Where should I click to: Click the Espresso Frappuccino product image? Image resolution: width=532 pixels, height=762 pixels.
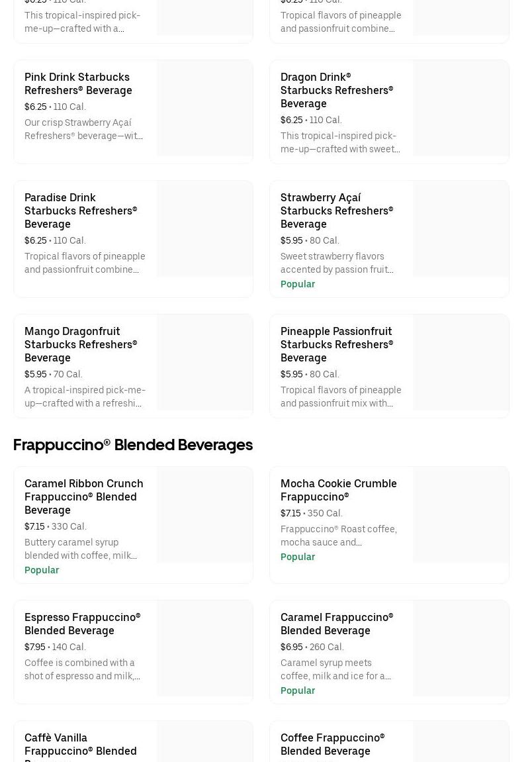click(x=204, y=649)
